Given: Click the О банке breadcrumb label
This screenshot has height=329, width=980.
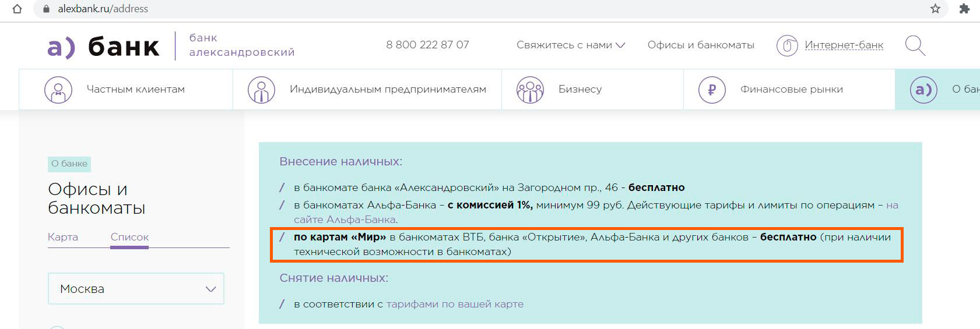Looking at the screenshot, I should [x=69, y=164].
